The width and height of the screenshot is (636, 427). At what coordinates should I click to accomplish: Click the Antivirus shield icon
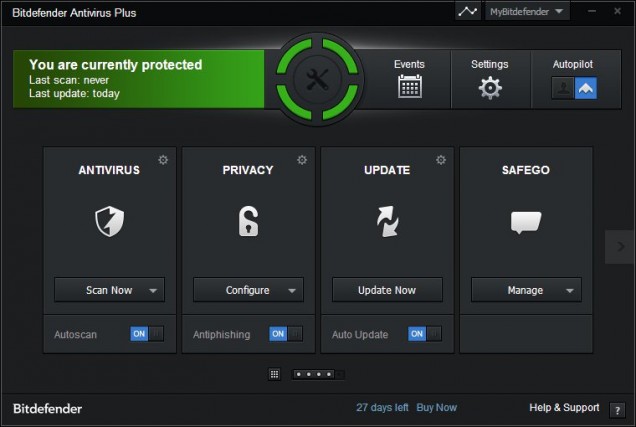(109, 221)
